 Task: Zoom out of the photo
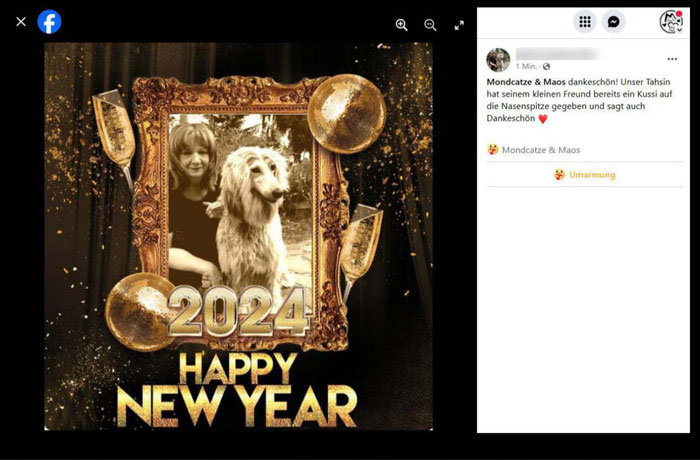pos(430,25)
